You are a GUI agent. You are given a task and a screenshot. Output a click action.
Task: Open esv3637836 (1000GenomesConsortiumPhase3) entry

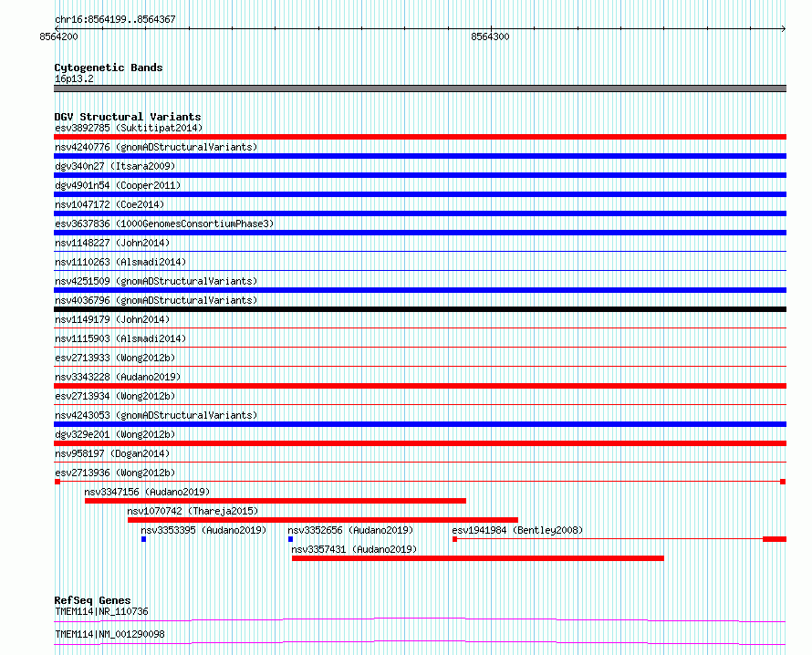click(164, 224)
